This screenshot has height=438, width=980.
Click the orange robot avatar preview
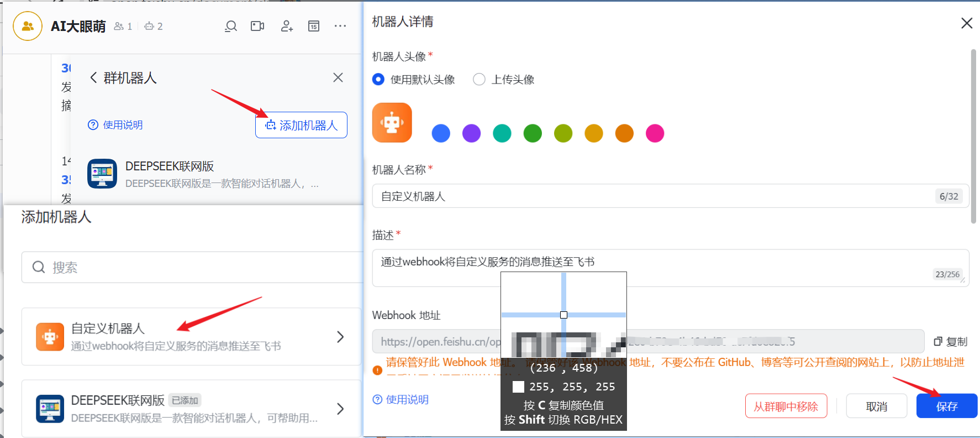click(392, 123)
